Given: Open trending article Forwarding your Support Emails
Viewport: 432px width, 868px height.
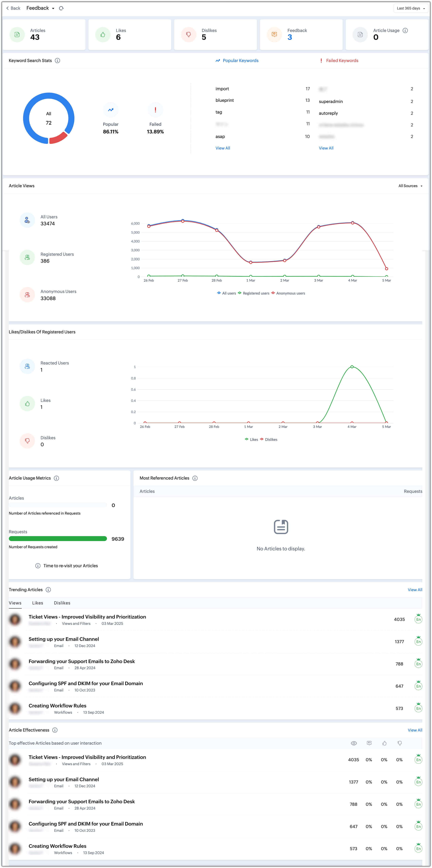Looking at the screenshot, I should tap(82, 661).
